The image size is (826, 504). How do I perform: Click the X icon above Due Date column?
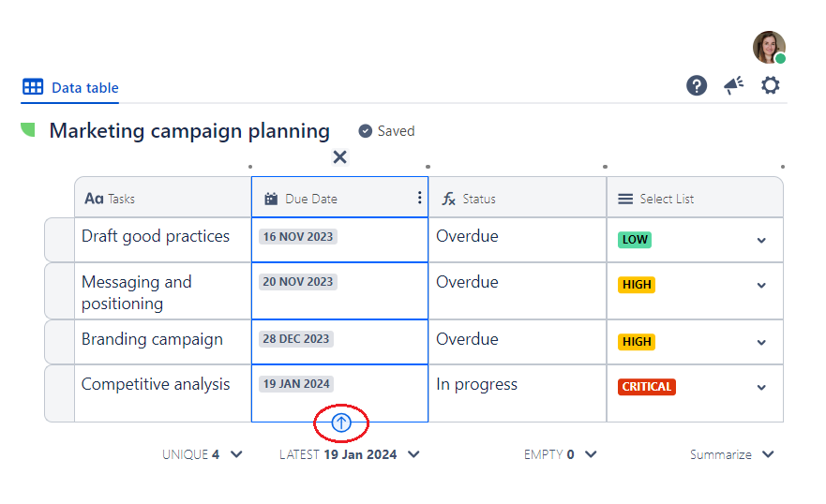(x=340, y=157)
